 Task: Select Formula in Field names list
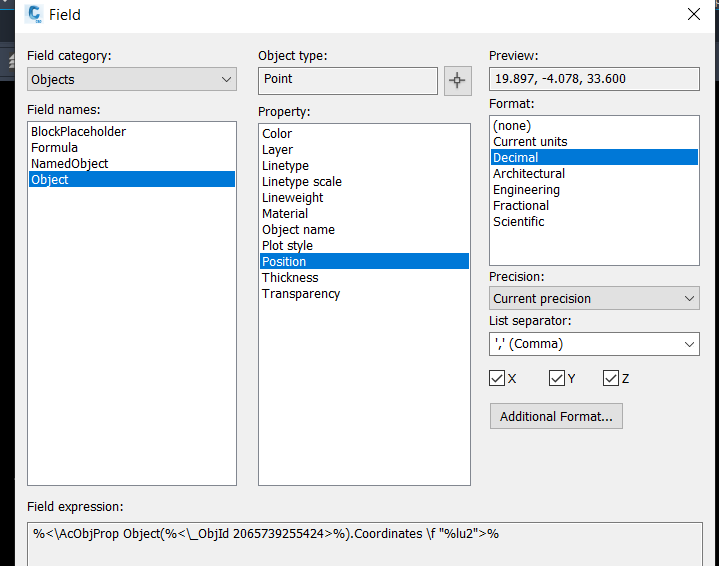[54, 147]
